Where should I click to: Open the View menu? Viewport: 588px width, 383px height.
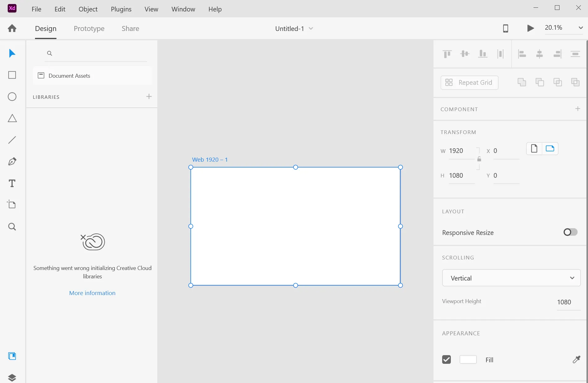(151, 9)
